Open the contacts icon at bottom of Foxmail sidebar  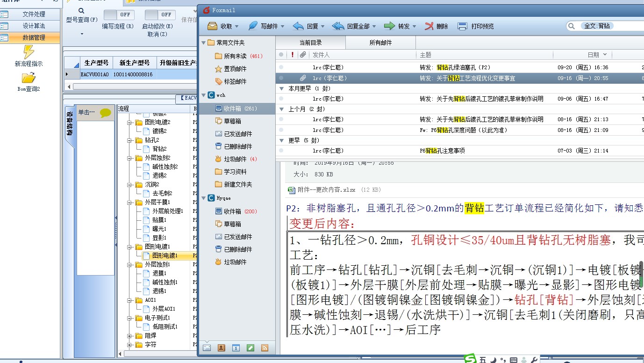click(222, 348)
